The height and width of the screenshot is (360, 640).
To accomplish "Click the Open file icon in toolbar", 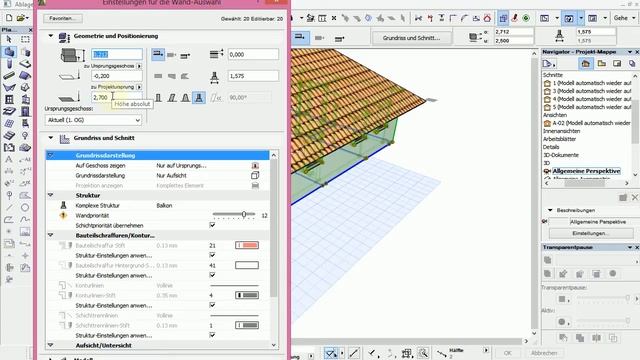I will (x=22, y=18).
